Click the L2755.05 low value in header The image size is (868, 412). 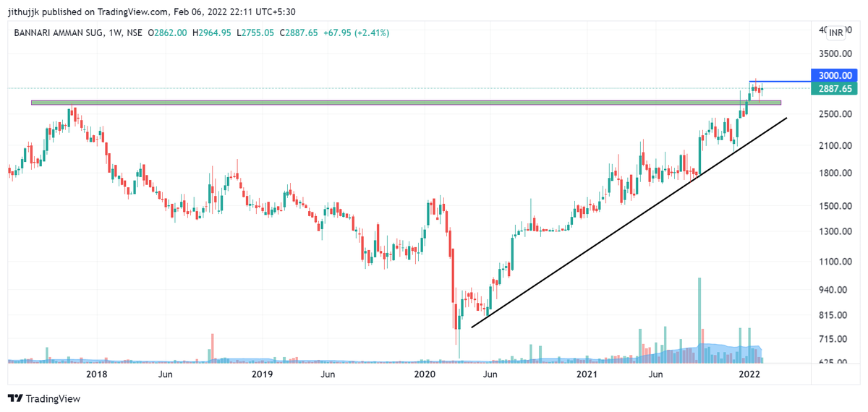[254, 33]
